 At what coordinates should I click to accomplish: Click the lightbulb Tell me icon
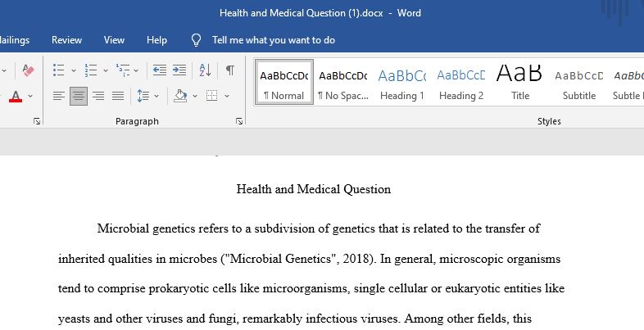click(197, 40)
